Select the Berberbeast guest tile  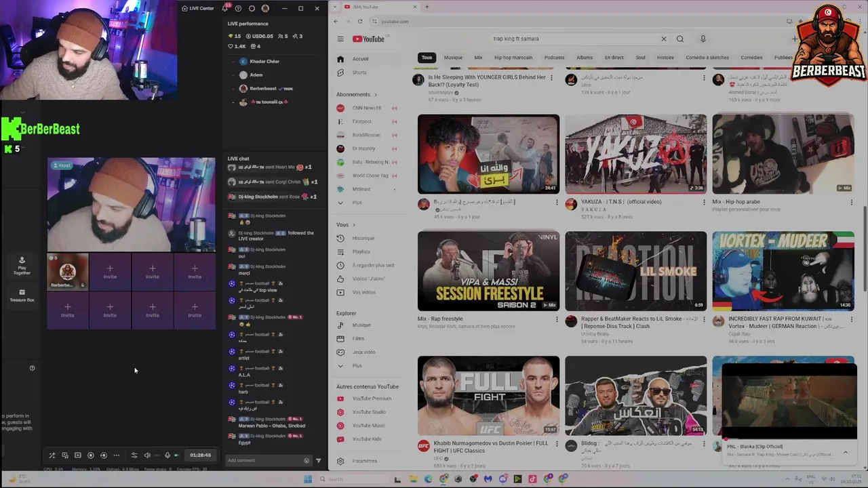(x=67, y=271)
